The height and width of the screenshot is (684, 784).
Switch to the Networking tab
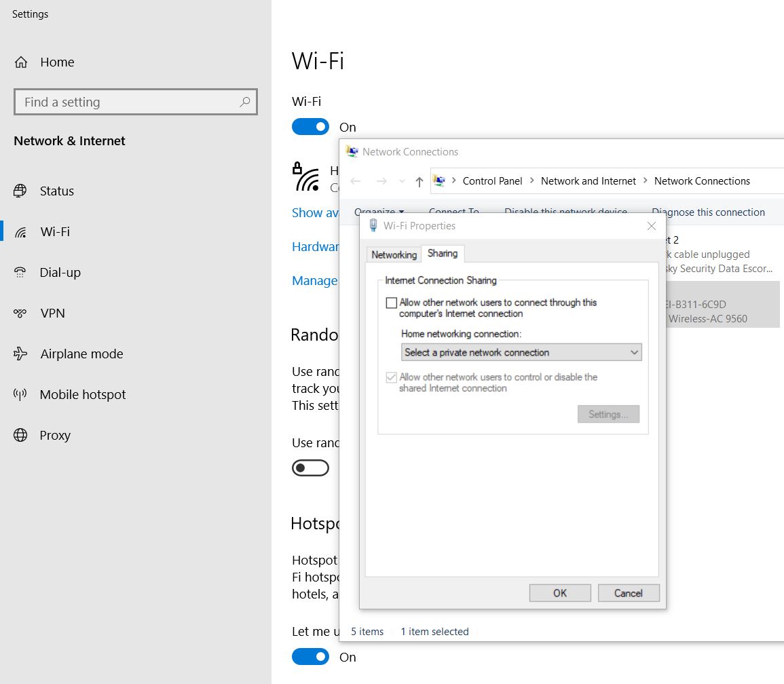(394, 254)
